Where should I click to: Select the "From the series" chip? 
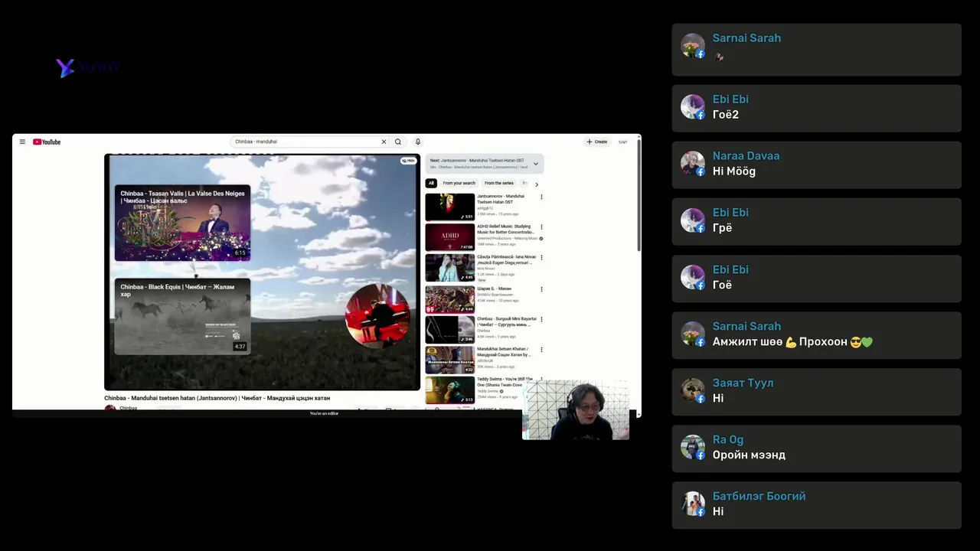pyautogui.click(x=499, y=183)
